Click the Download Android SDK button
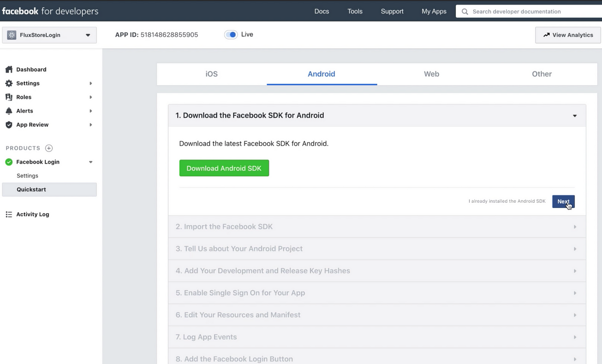This screenshot has width=602, height=364. pos(224,168)
